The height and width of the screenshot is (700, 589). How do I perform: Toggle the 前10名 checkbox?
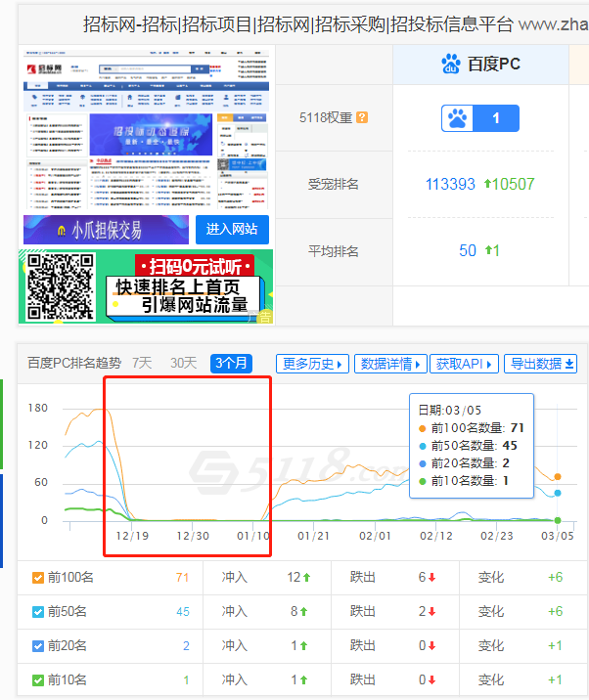point(38,680)
